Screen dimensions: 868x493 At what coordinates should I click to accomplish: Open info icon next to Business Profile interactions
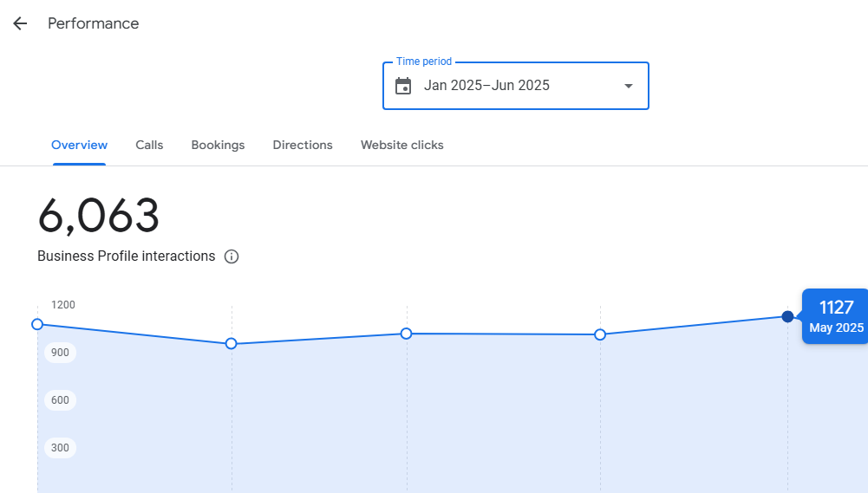pos(232,256)
